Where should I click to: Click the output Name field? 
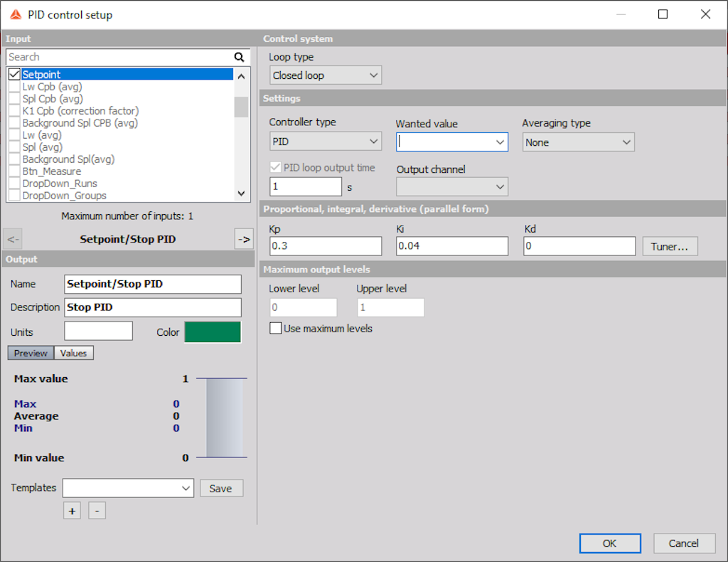[x=153, y=284]
